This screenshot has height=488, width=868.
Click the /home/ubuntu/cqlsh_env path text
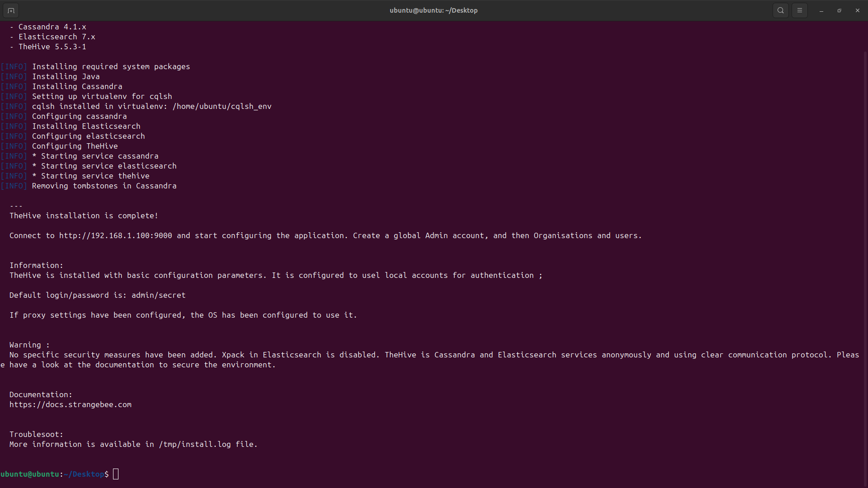(x=222, y=106)
